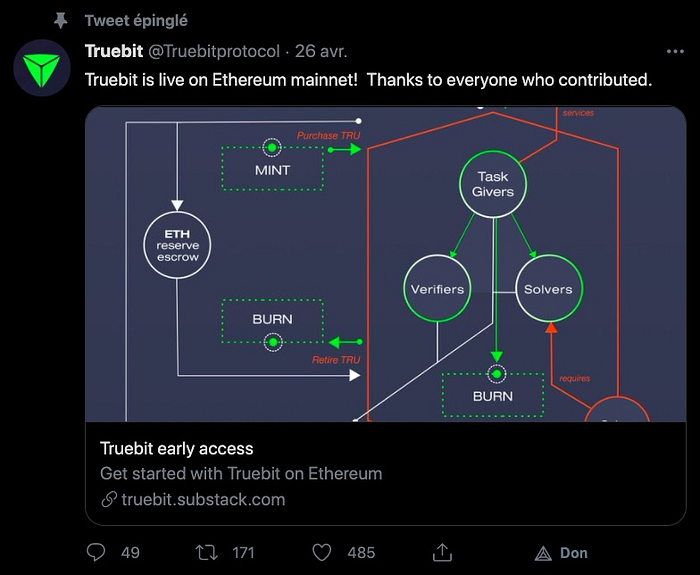Screen dimensions: 700x575
Task: Open the @Truebitprotocol handle
Action: 214,51
